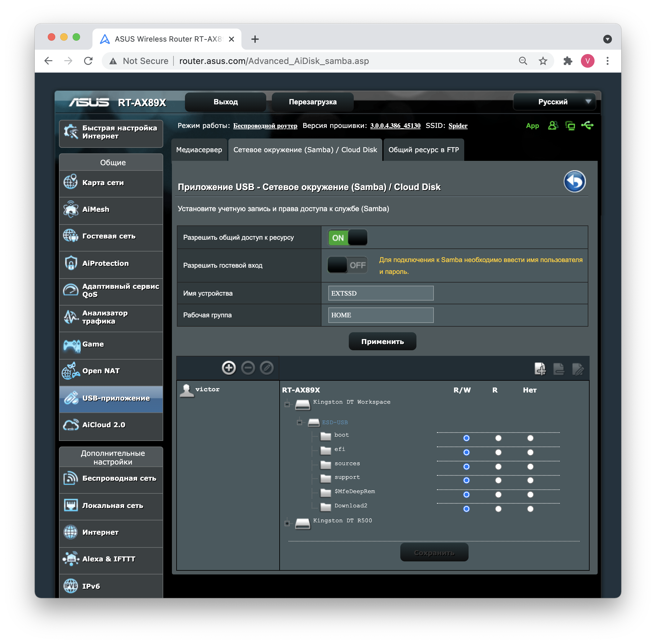The width and height of the screenshot is (656, 644).
Task: Switch to the Медиасервер tab
Action: (x=199, y=149)
